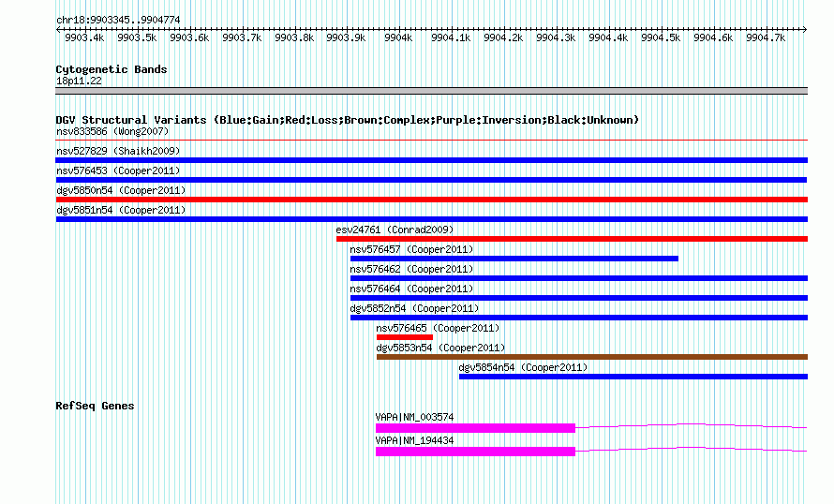
Task: Click the 9904k ruler tick label
Action: 398,37
